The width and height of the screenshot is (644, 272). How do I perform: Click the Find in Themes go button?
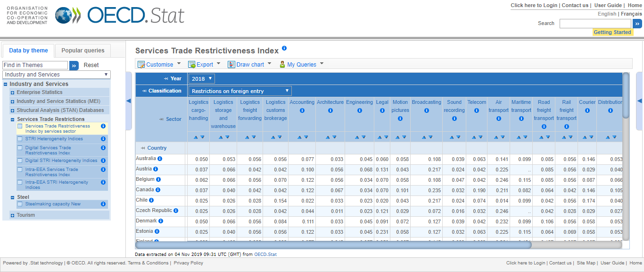pos(74,66)
